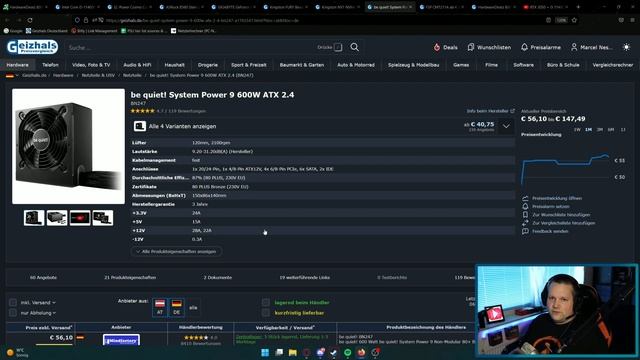This screenshot has height=360, width=640.
Task: Enable the nur Abholung checkbox
Action: (13, 313)
